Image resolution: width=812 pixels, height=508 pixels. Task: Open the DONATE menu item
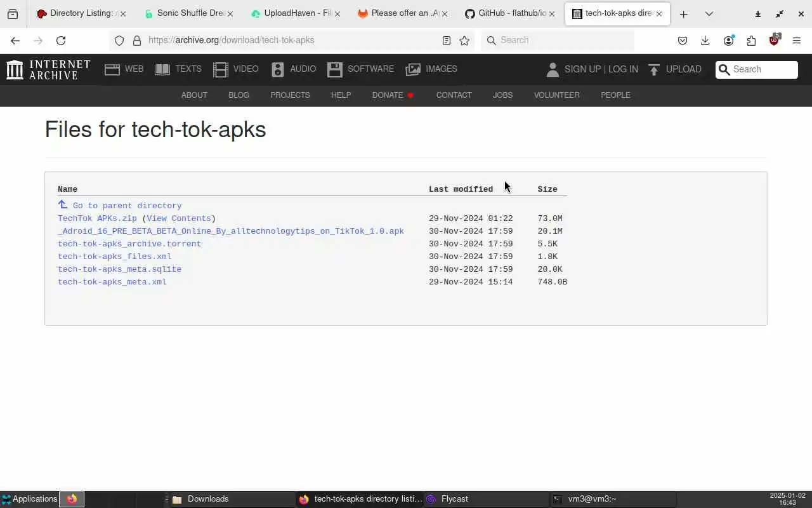[x=393, y=95]
